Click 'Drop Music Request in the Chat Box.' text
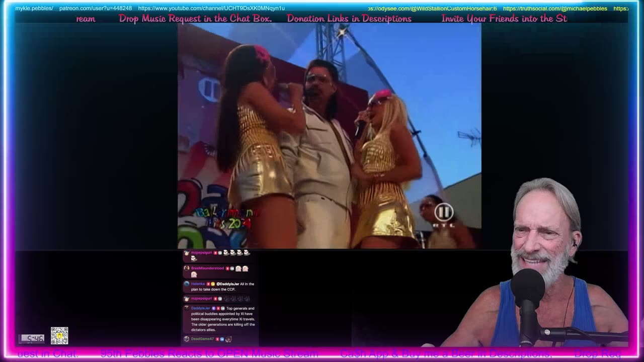Screen dimensions: 644x362 (195, 19)
